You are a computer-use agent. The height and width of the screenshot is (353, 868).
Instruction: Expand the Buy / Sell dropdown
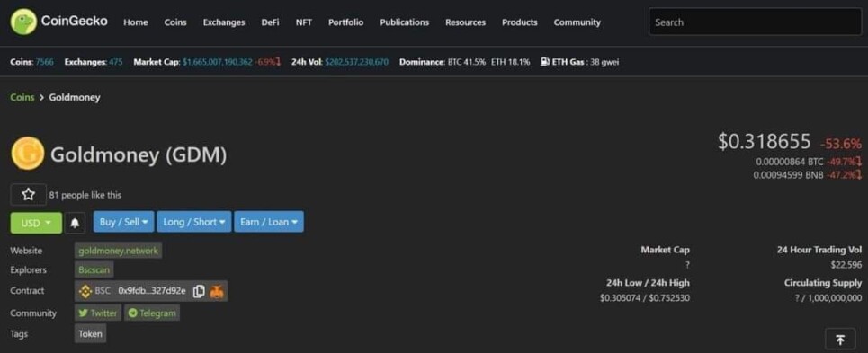pyautogui.click(x=124, y=222)
